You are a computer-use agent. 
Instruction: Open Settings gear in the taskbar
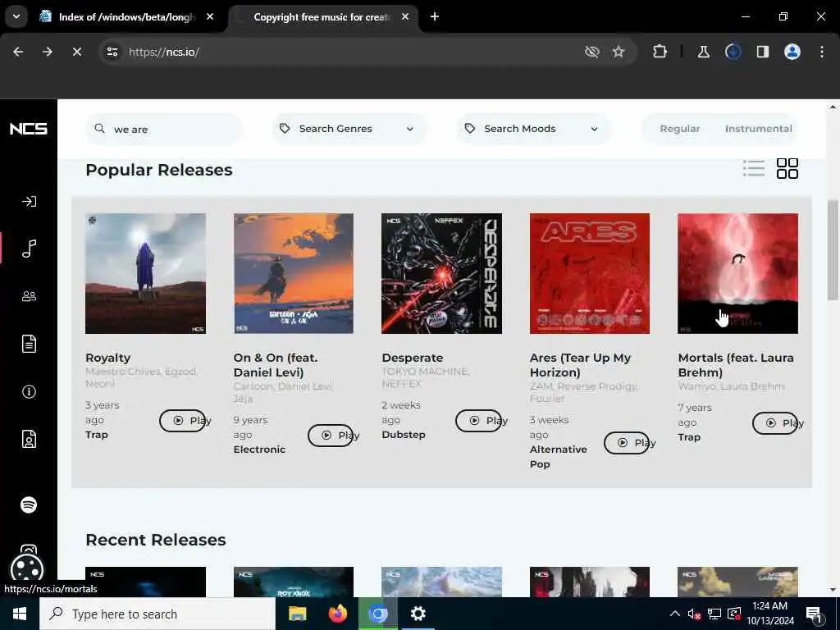(x=418, y=614)
